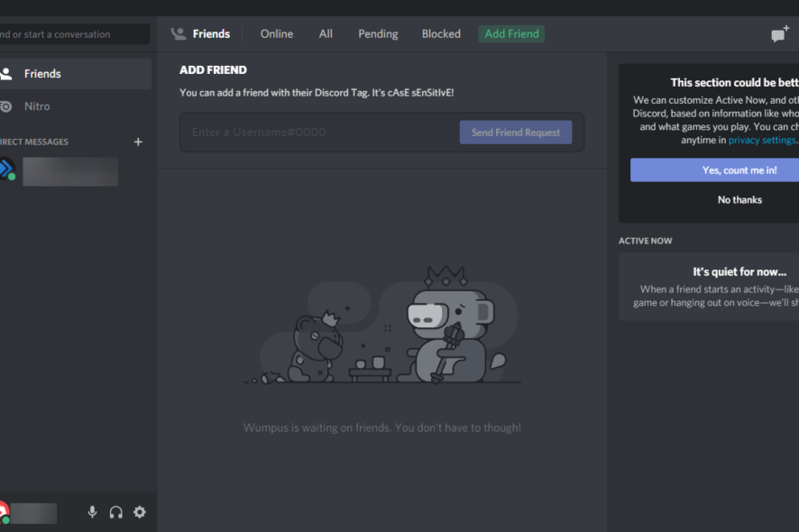Click the Wumpus is waiting on friends text
The width and height of the screenshot is (799, 532).
[x=381, y=428]
